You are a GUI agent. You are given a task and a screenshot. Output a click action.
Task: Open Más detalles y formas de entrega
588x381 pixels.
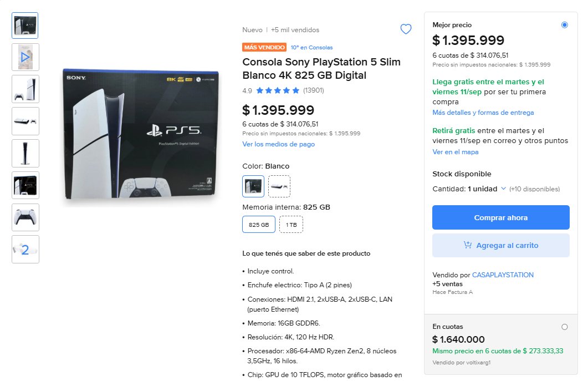point(483,113)
